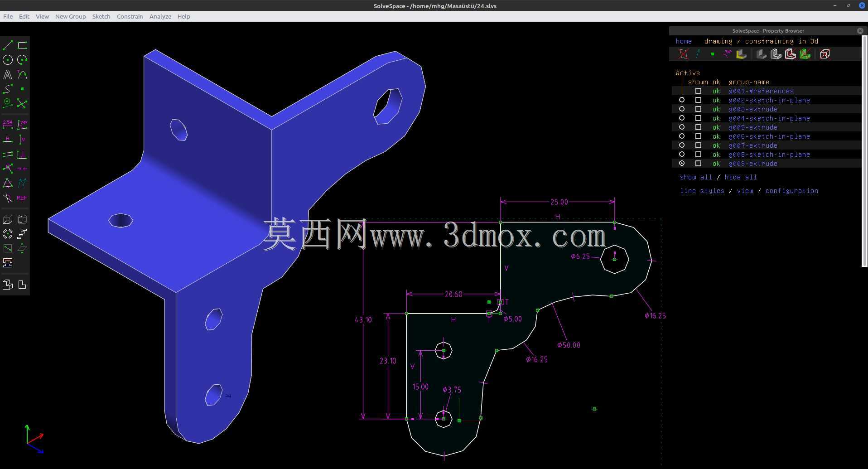Create a new sketch in workplane group
Screen dimensions: 868x469
click(x=8, y=248)
